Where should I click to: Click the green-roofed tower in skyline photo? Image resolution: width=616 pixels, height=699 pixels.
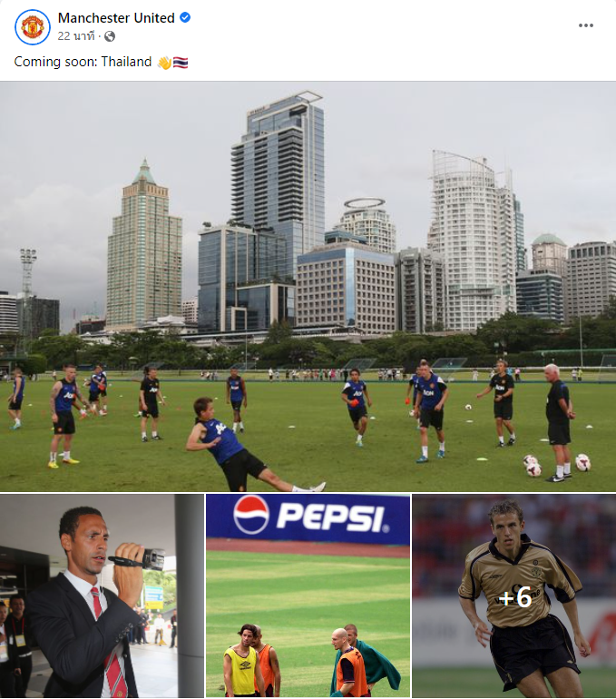[144, 245]
